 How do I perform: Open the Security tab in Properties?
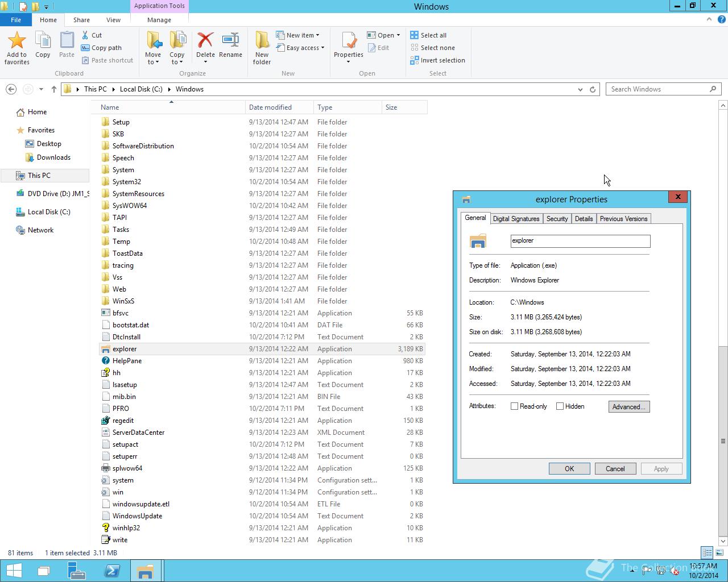tap(557, 219)
